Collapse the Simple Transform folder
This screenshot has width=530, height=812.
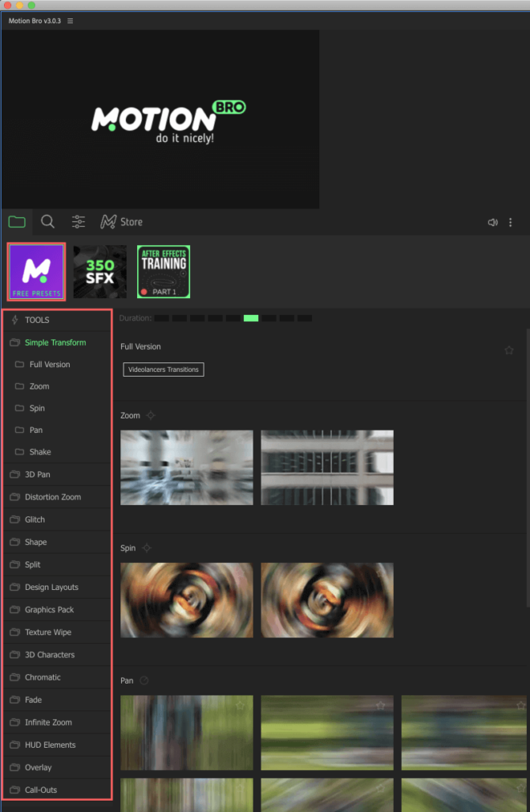[57, 343]
